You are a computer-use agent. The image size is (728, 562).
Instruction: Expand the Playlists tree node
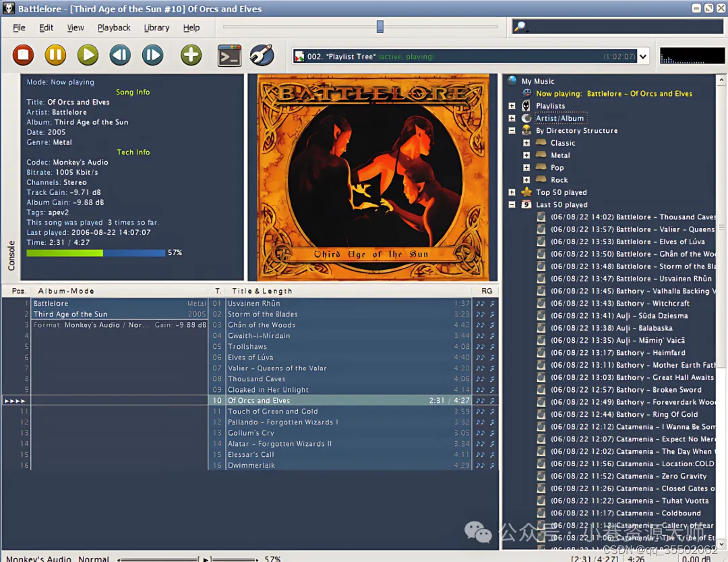pyautogui.click(x=512, y=106)
